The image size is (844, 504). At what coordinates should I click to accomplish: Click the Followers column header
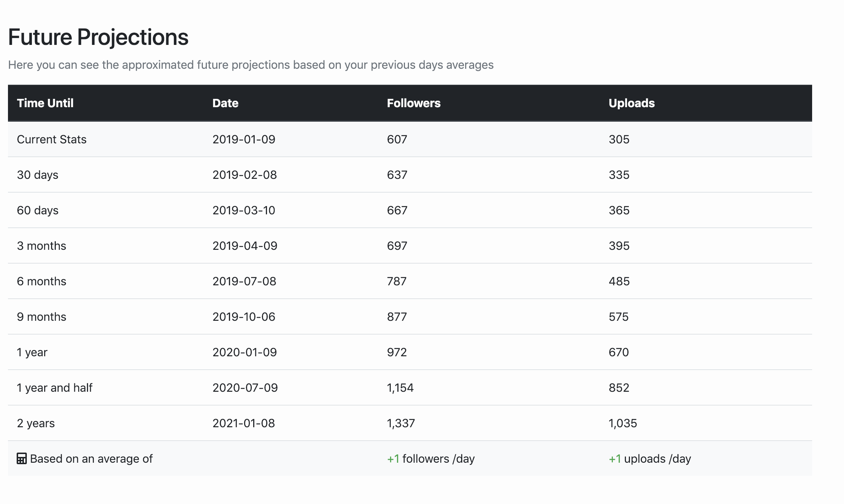[x=413, y=103]
